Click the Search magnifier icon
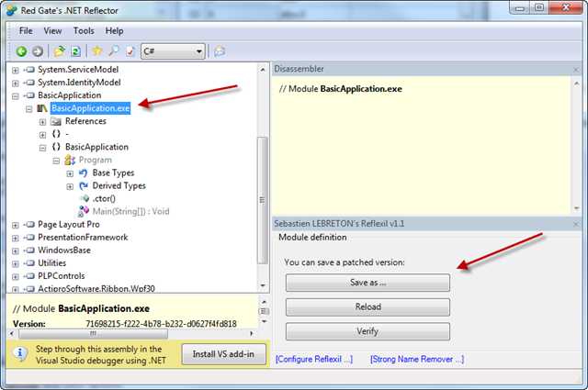The height and width of the screenshot is (390, 588). point(114,50)
